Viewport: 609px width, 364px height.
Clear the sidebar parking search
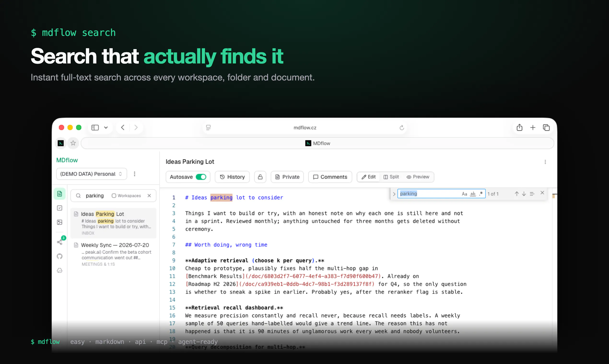(x=149, y=196)
